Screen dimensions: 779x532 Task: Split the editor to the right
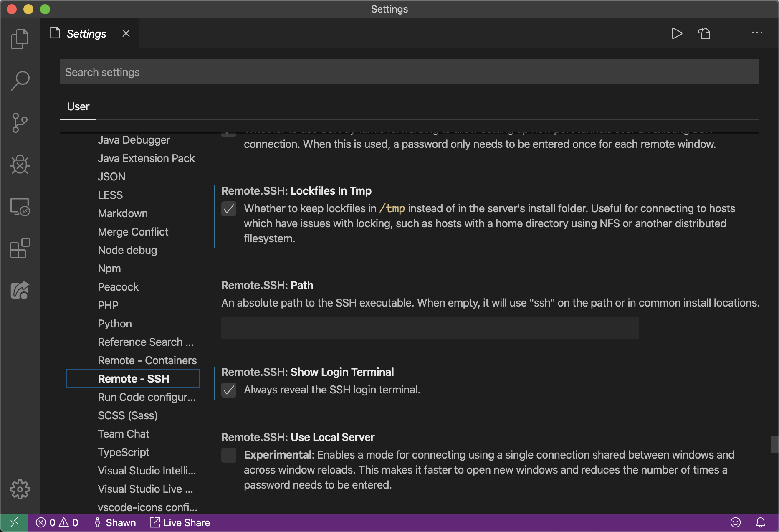tap(731, 33)
